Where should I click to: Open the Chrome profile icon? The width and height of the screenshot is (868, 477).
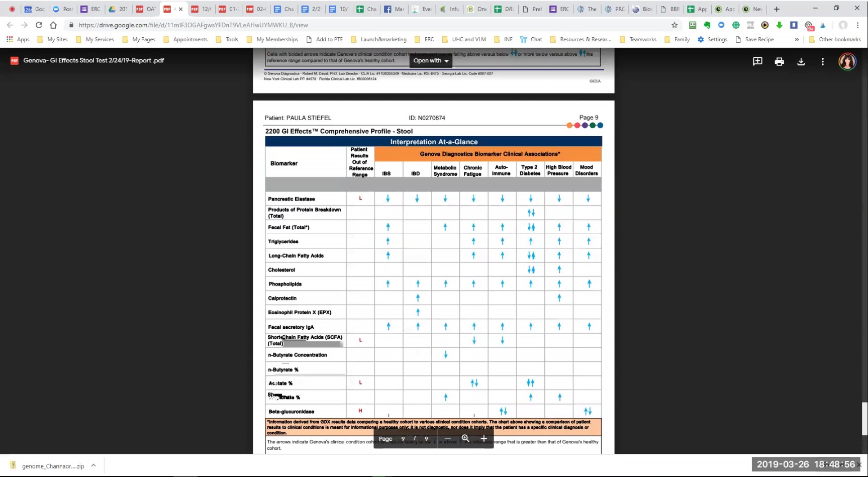pos(843,25)
